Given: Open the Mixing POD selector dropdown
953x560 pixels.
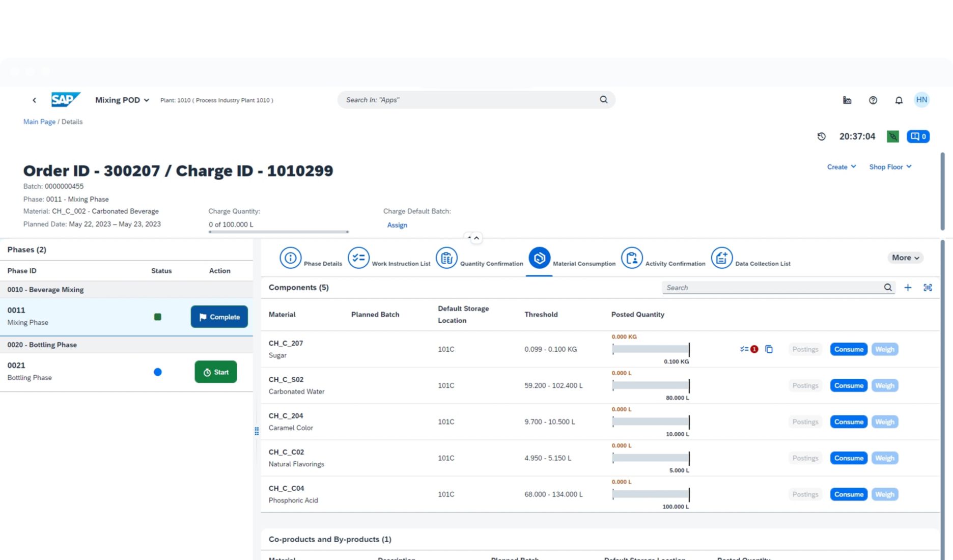Looking at the screenshot, I should [x=121, y=100].
